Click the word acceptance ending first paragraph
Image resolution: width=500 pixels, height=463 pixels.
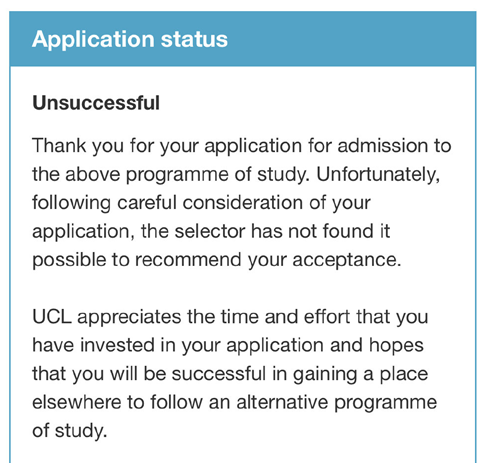[x=347, y=260]
